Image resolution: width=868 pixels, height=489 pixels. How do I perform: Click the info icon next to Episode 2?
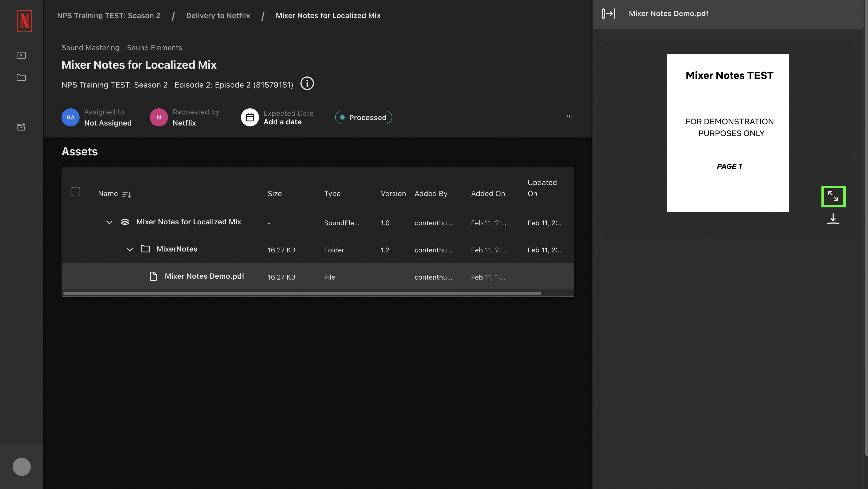coord(307,83)
